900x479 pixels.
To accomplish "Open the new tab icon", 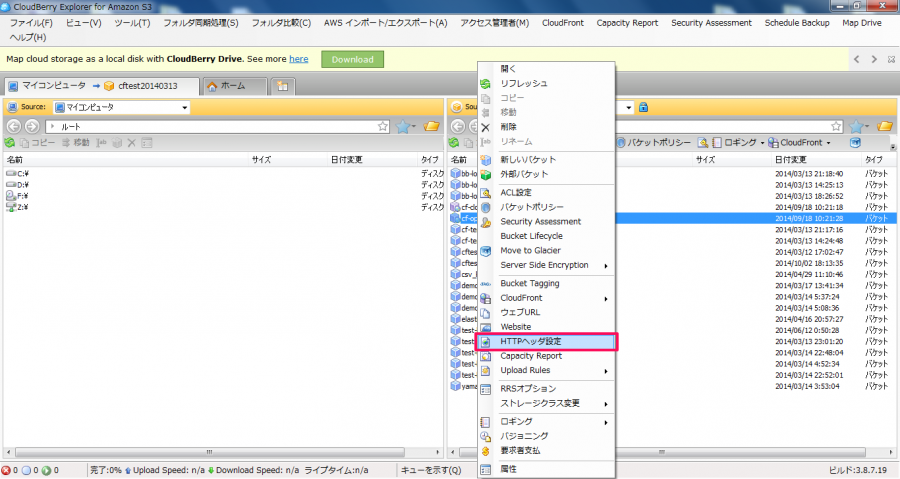I will click(282, 86).
